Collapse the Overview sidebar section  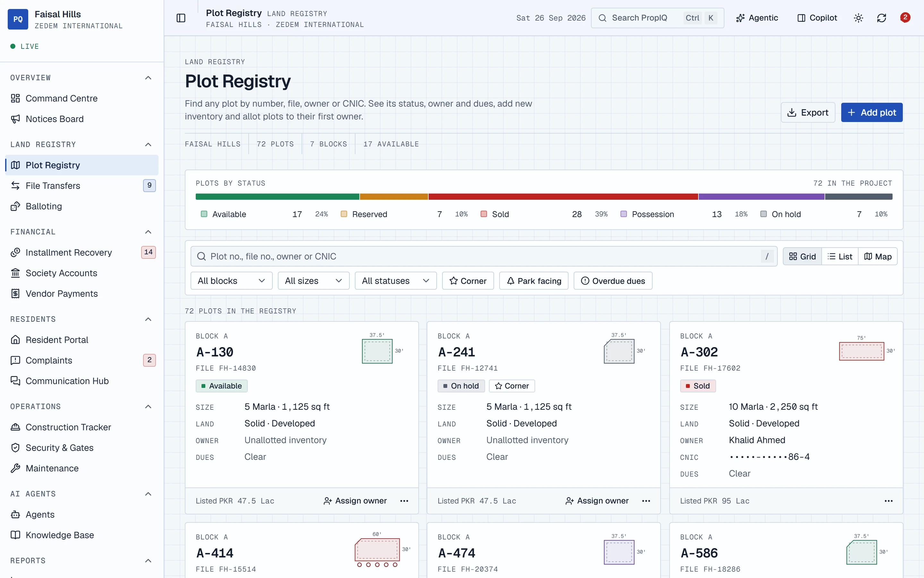pos(148,78)
